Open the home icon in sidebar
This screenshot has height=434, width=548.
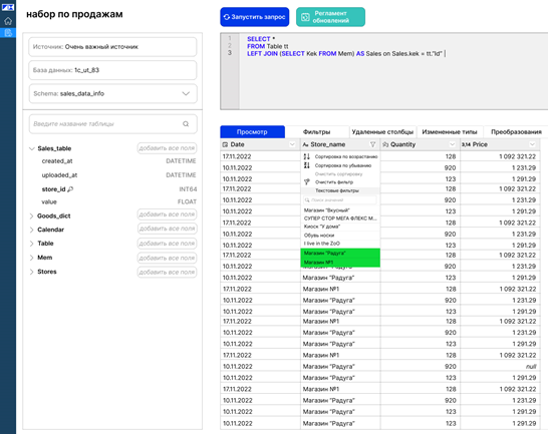(8, 21)
